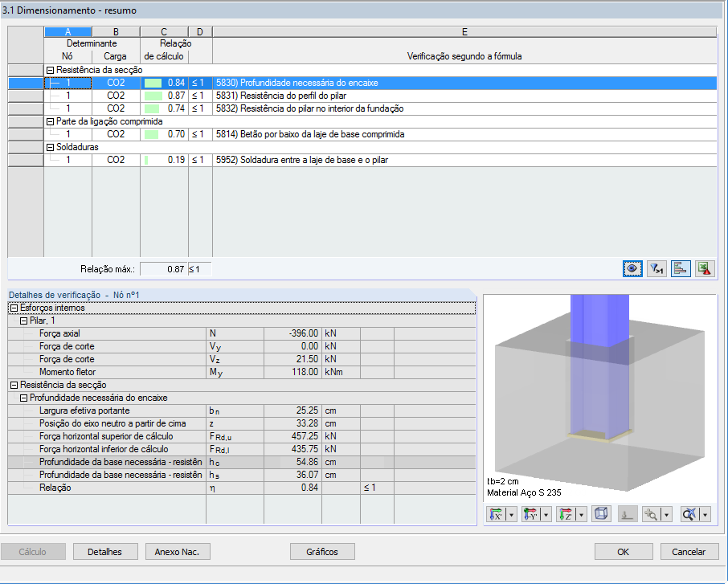Select the Y' view direction icon
Screen dimensions: 728x584
tap(530, 513)
